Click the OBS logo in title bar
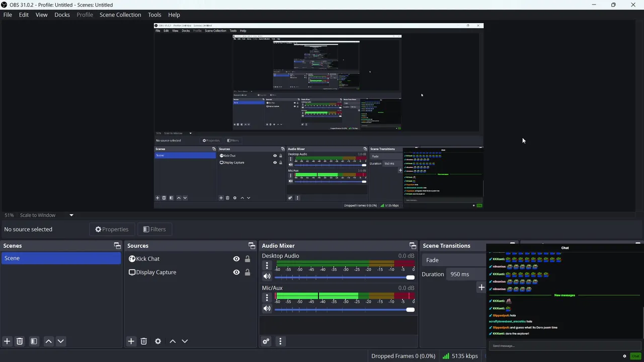The image size is (644, 362). point(5,5)
